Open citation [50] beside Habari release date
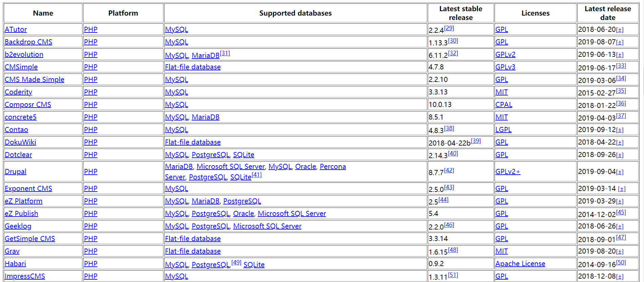Screen dimensions: 644x282 [621, 262]
